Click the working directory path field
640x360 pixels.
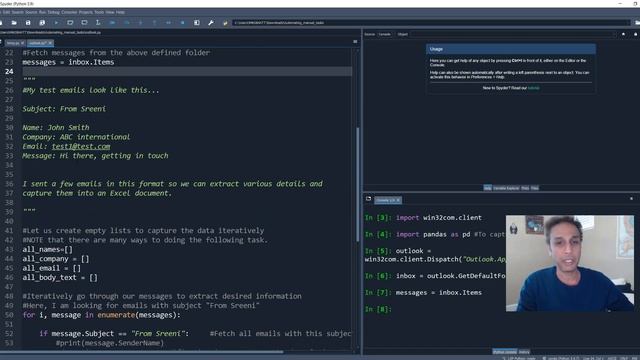click(431, 23)
